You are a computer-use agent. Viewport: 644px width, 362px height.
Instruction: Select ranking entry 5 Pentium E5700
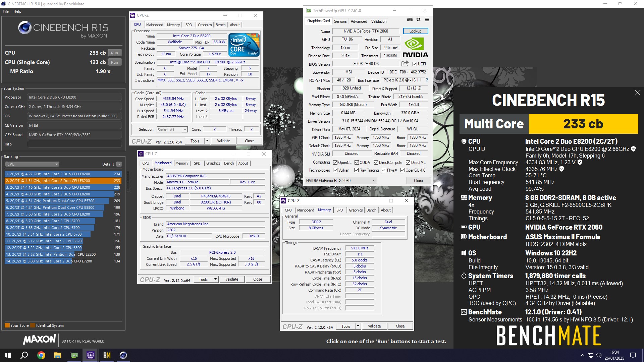click(x=63, y=201)
